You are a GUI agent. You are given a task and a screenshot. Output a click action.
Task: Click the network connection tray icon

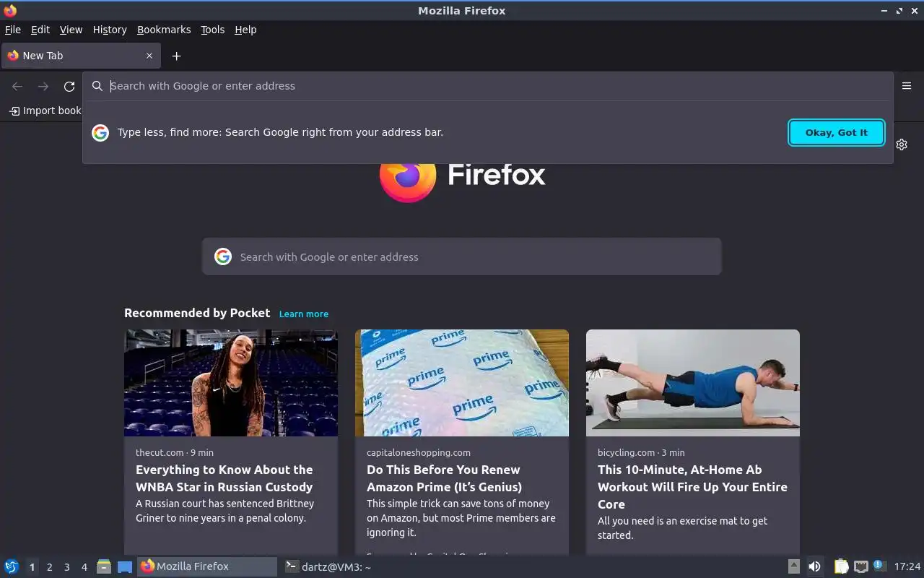point(860,567)
